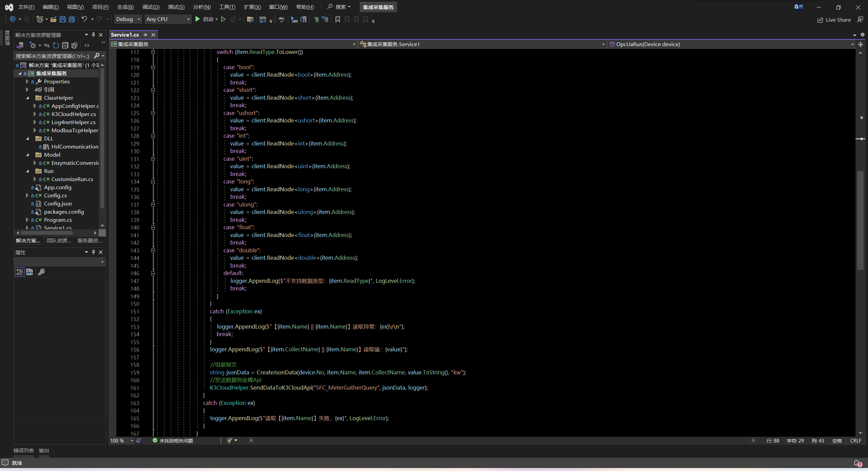The image size is (868, 471).
Task: Save the current file with the Save icon
Action: click(x=62, y=19)
